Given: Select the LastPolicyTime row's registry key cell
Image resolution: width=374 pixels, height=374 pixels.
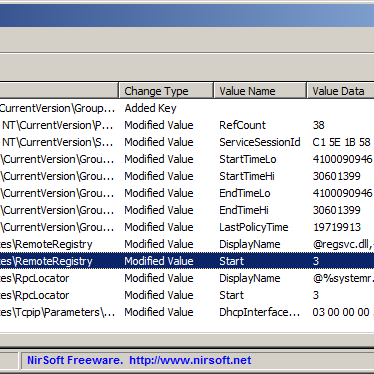Looking at the screenshot, I should (x=57, y=227).
